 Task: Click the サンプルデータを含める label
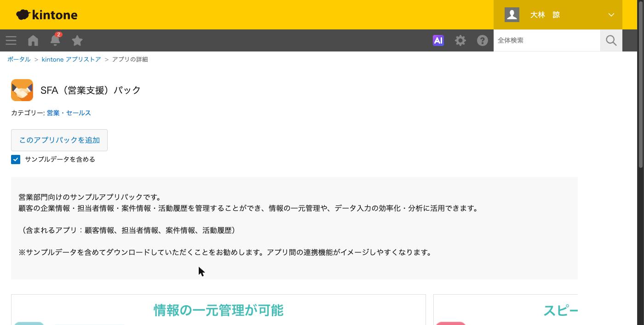pyautogui.click(x=60, y=160)
